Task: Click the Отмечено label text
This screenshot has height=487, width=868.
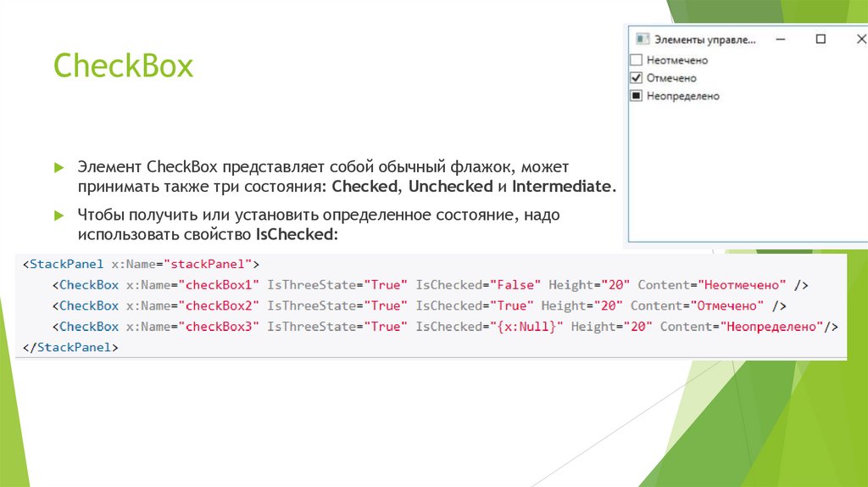Action: point(671,78)
